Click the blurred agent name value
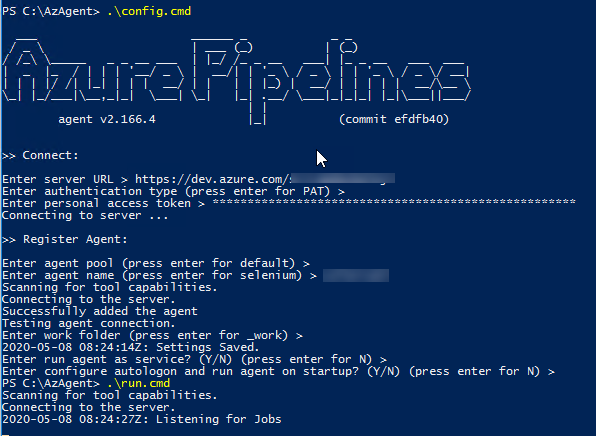The image size is (596, 436). click(x=356, y=276)
